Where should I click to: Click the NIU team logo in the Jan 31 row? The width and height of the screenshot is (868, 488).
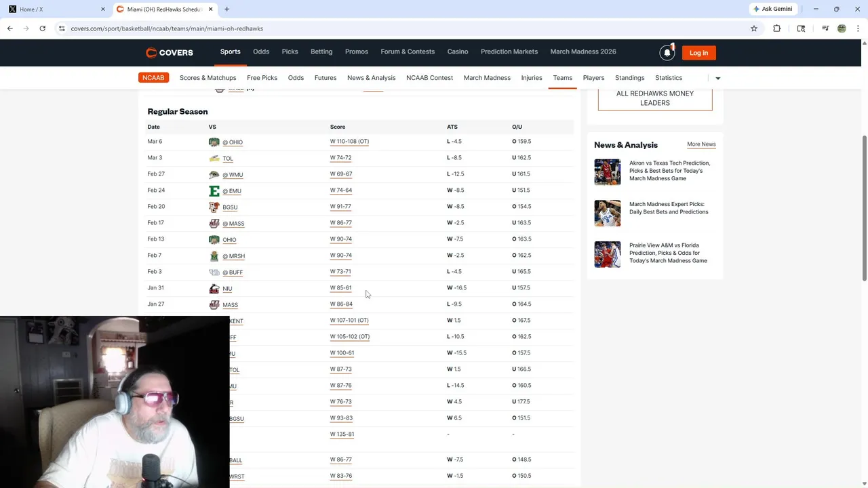point(214,288)
